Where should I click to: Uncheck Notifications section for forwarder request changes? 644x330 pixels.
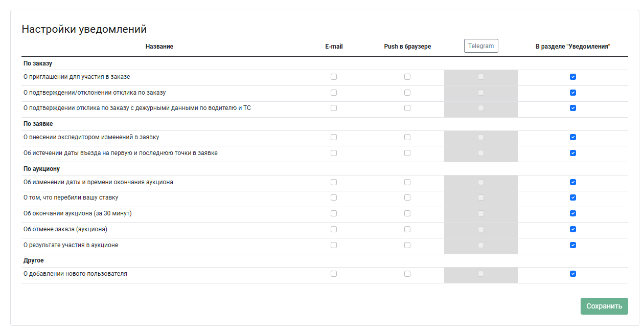click(573, 137)
